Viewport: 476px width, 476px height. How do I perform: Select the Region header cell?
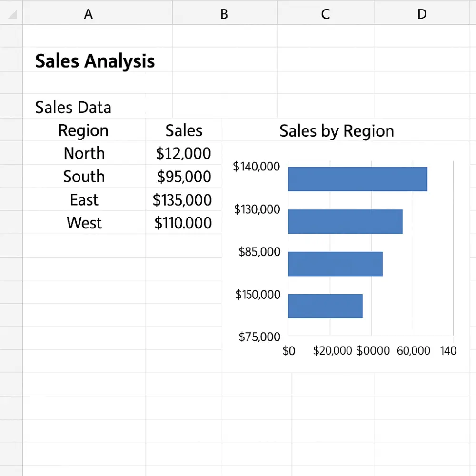83,130
